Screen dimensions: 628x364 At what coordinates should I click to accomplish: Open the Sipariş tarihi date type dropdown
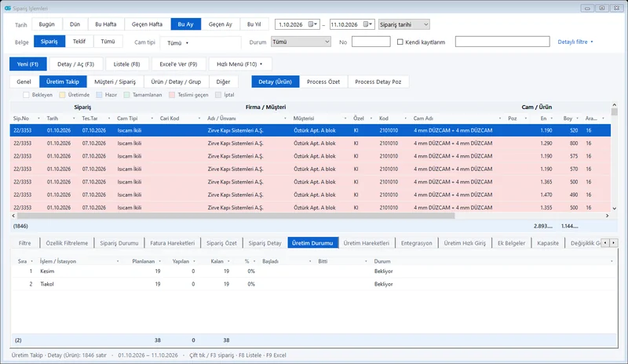coord(403,24)
